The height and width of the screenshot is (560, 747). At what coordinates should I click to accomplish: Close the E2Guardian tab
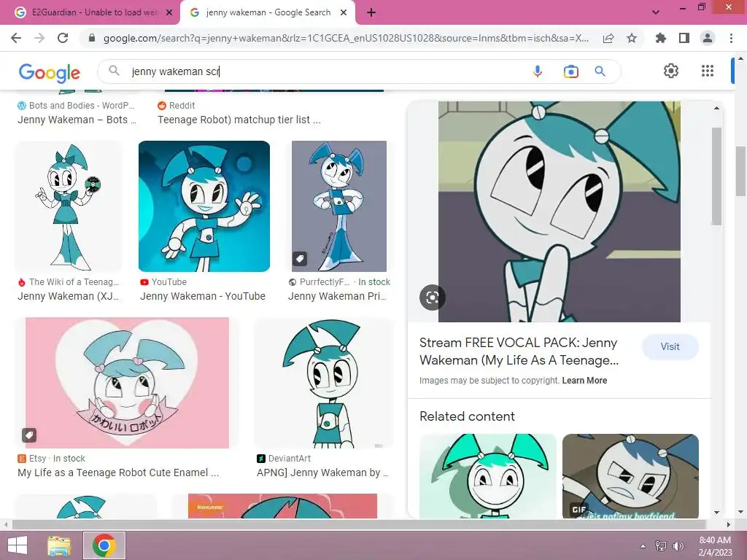coord(169,12)
